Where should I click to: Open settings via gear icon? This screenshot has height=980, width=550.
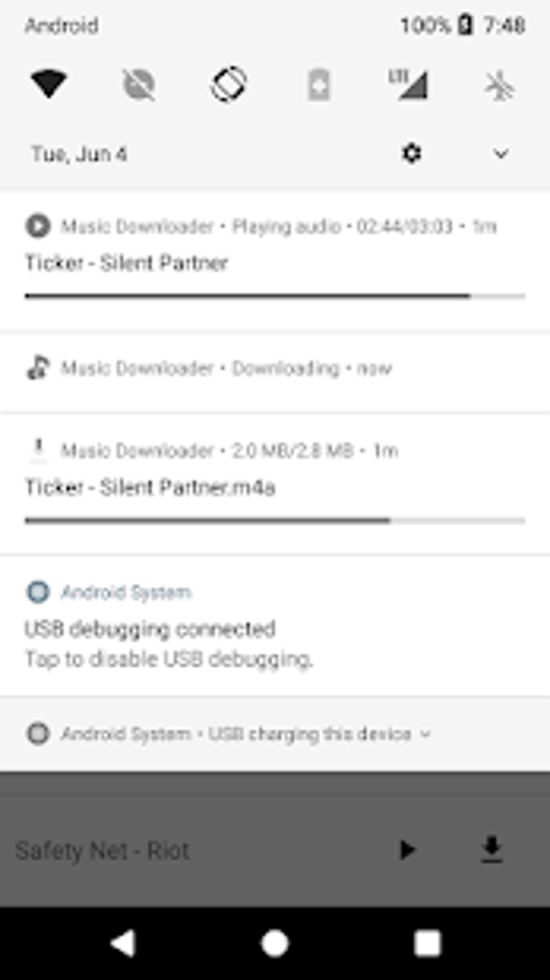point(411,154)
